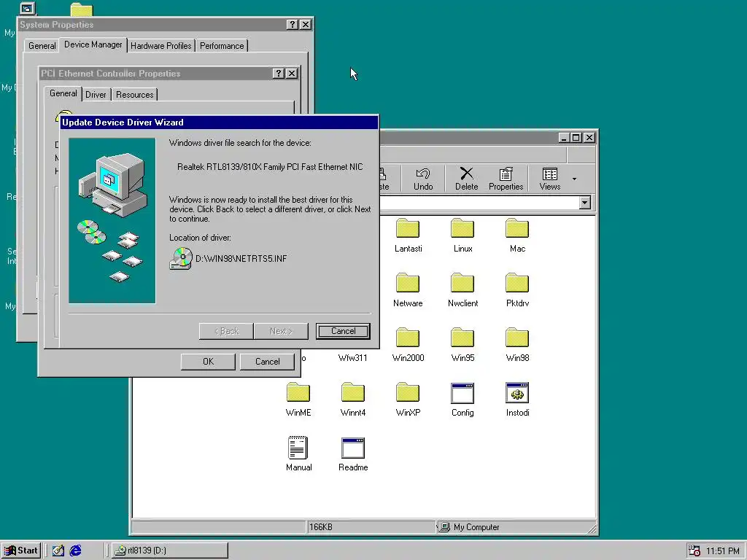Click the Update Device Driver Wizard title bar
Image resolution: width=747 pixels, height=560 pixels.
click(220, 122)
